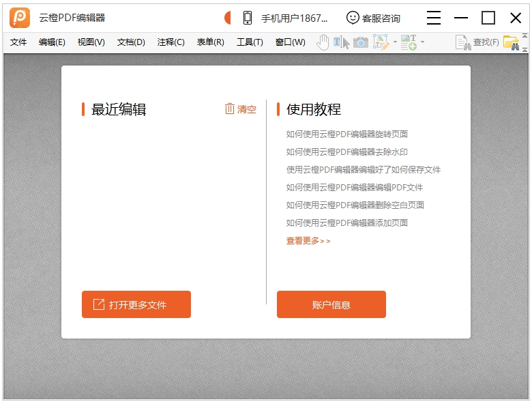Maximize the PDF editor window
The image size is (532, 402).
[488, 18]
